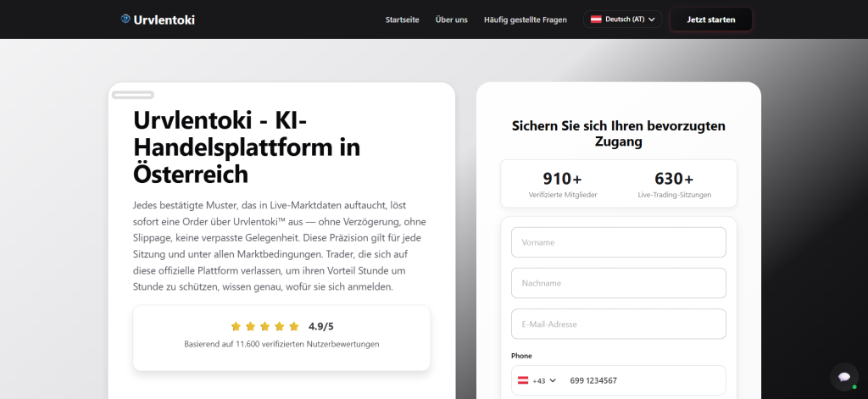
Task: Click the Jetzt starten button
Action: pos(711,19)
